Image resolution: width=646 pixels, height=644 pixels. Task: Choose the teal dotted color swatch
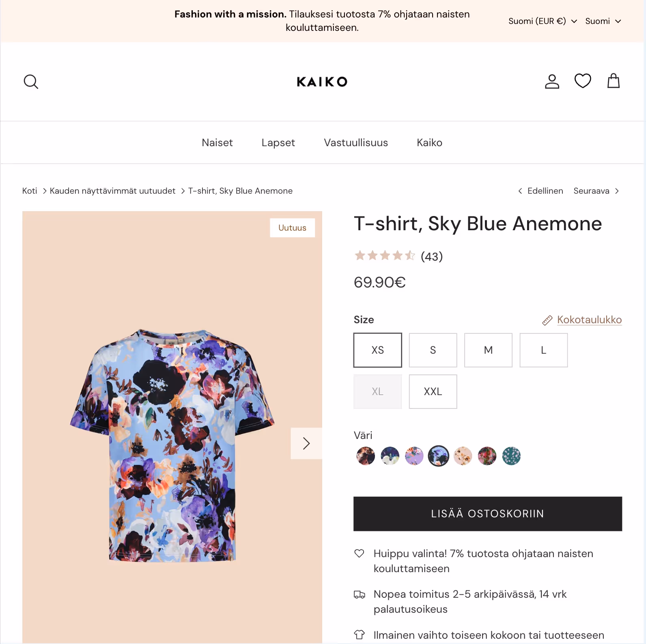pyautogui.click(x=511, y=456)
